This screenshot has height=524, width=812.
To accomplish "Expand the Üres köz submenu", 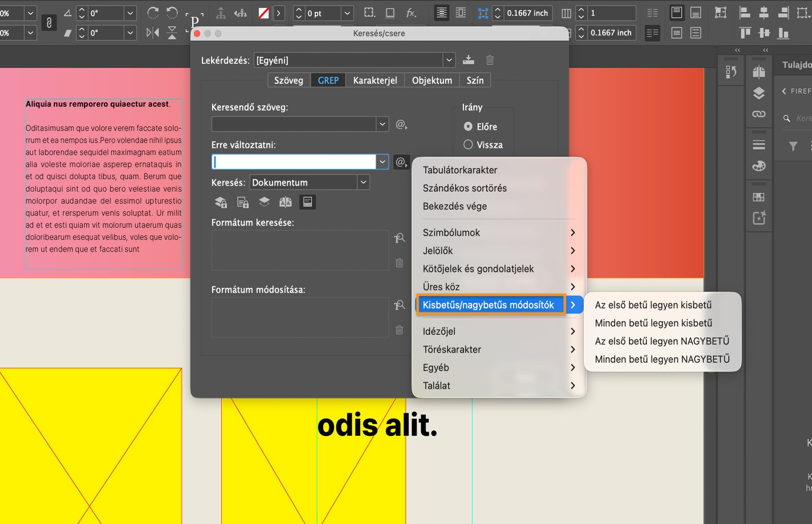I will point(499,287).
